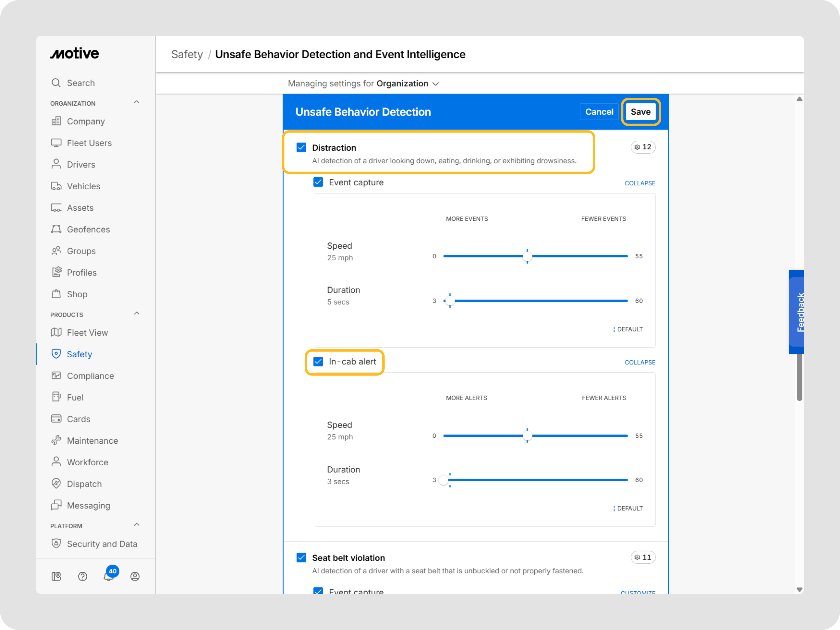Open the Seat belt 11 gear badge
Viewport: 840px width, 630px height.
coord(643,557)
